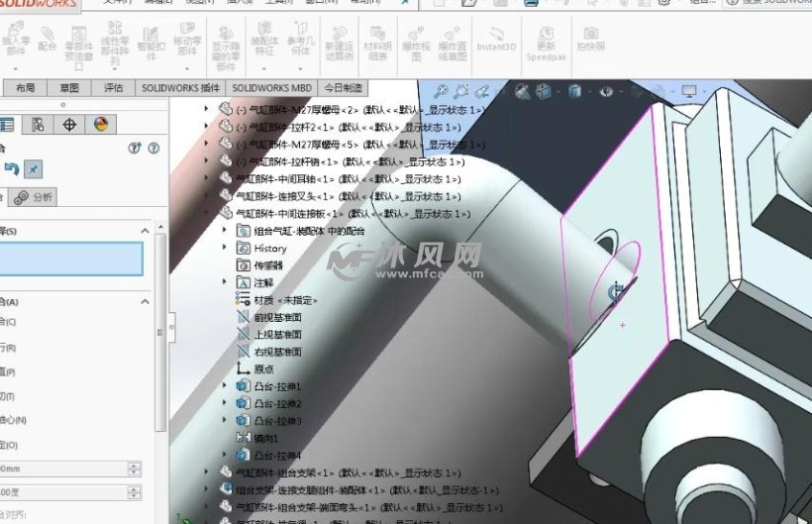Toggle the pushpin keep-visible button
The height and width of the screenshot is (524, 812).
click(x=33, y=169)
